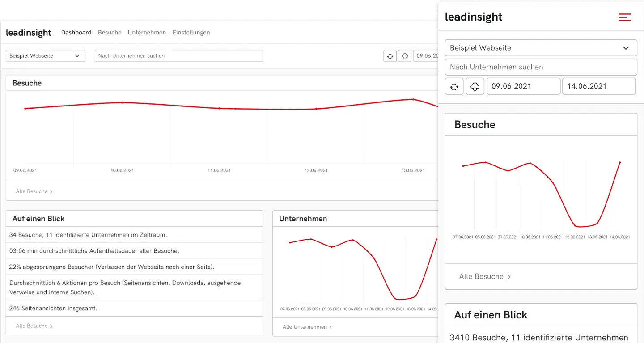Click the refresh icon in the mobile view
Image resolution: width=644 pixels, height=343 pixels.
point(454,86)
